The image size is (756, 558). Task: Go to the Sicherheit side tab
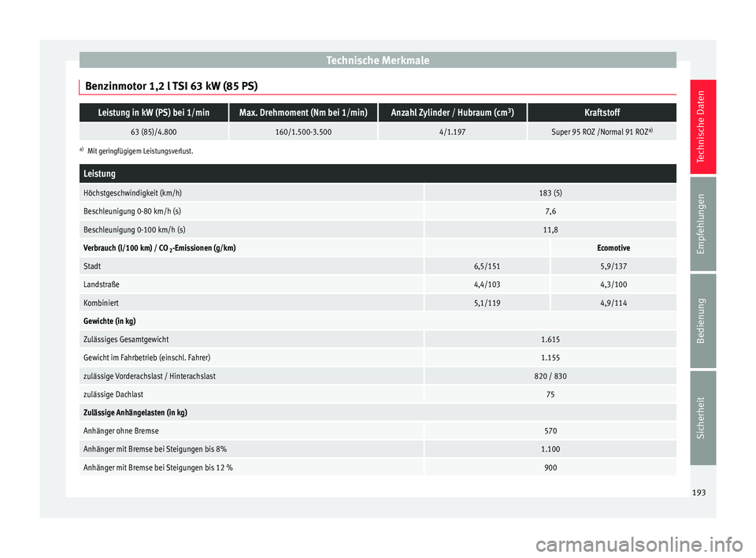click(x=702, y=418)
